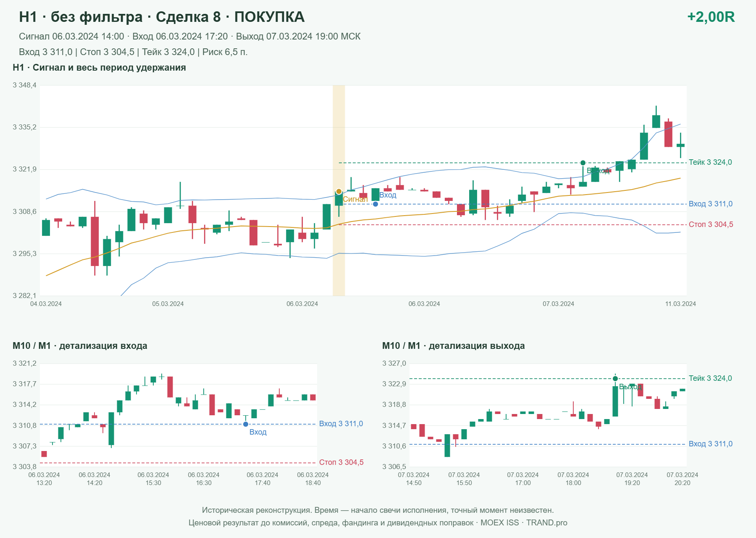The height and width of the screenshot is (538, 756).
Task: Click the '06.03.2024 17:40' time label
Action: pyautogui.click(x=262, y=479)
